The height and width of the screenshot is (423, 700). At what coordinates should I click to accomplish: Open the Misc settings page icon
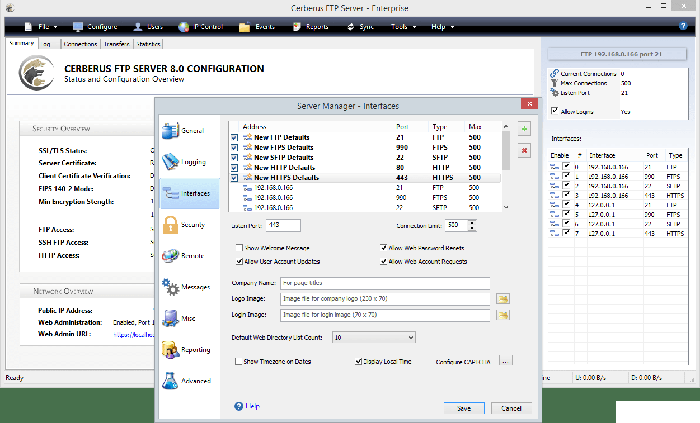(170, 318)
